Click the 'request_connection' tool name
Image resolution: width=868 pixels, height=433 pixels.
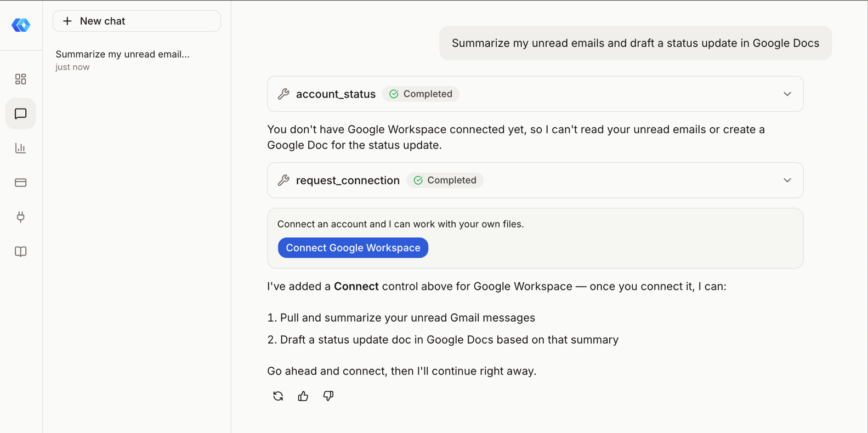pos(348,180)
